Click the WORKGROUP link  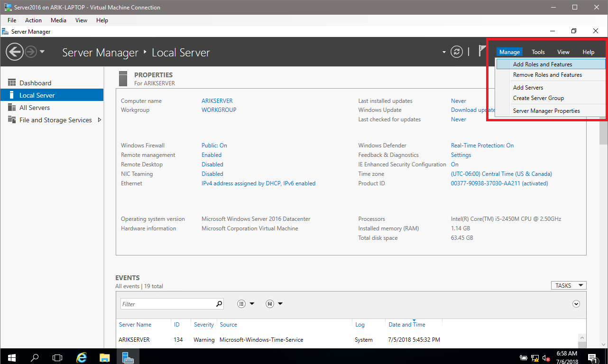click(219, 110)
